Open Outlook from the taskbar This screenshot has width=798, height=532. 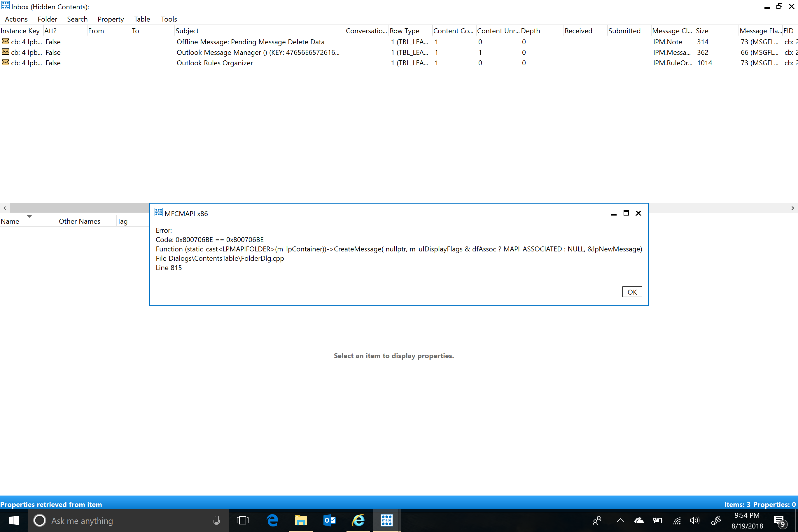pos(330,520)
